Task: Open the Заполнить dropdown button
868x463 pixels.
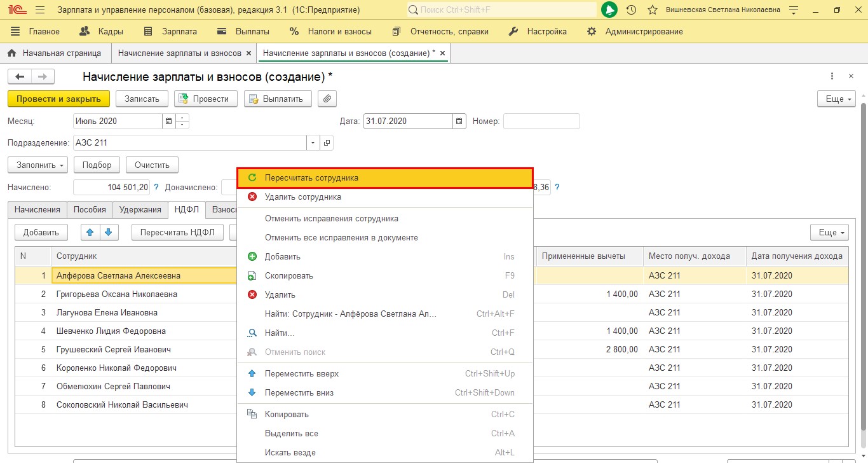Action: [37, 165]
